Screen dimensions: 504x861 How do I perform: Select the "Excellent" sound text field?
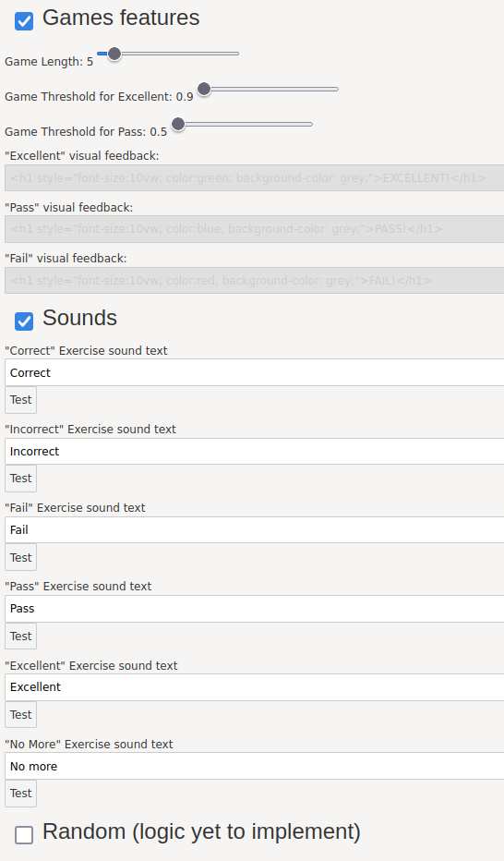[x=255, y=687]
